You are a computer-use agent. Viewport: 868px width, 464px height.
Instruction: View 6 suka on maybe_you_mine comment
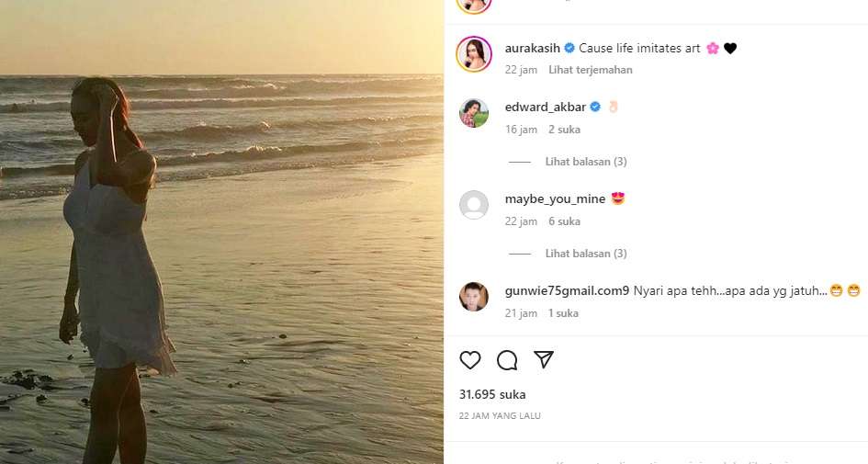click(564, 221)
